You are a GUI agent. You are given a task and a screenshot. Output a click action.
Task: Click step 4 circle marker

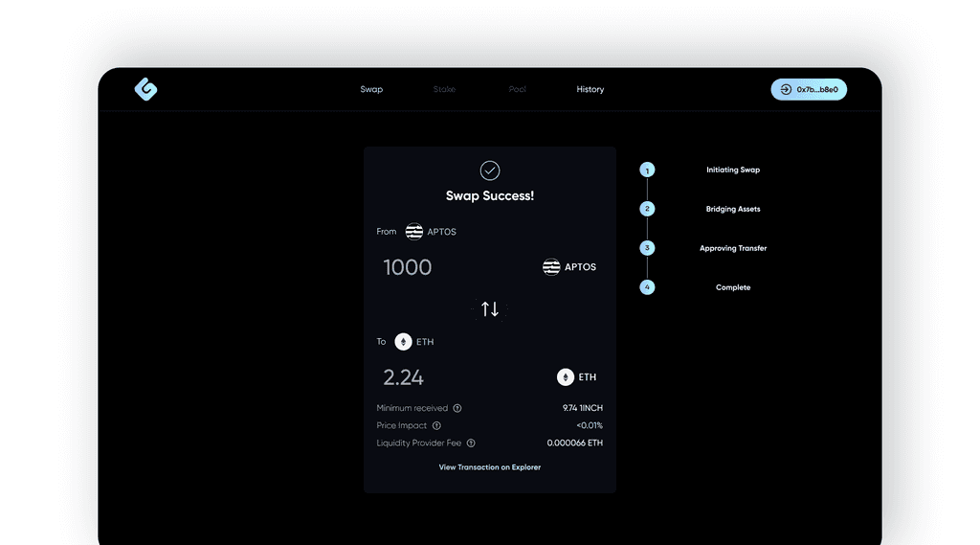[x=647, y=287]
